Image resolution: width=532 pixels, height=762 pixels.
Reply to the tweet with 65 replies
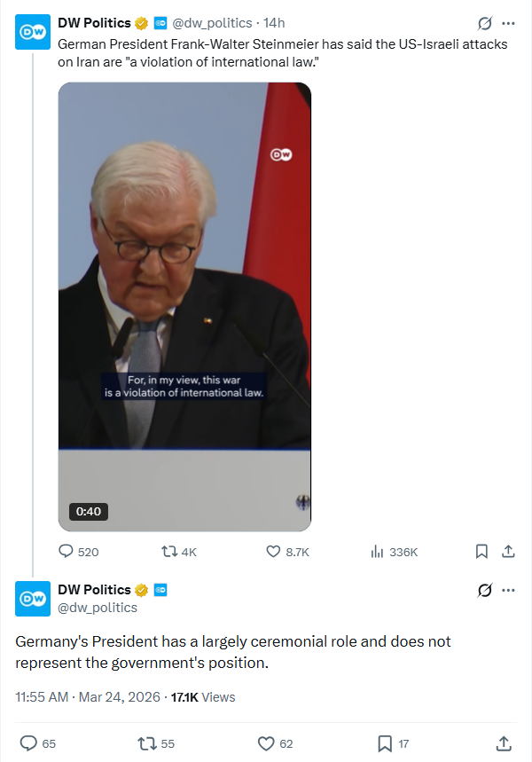[x=28, y=743]
